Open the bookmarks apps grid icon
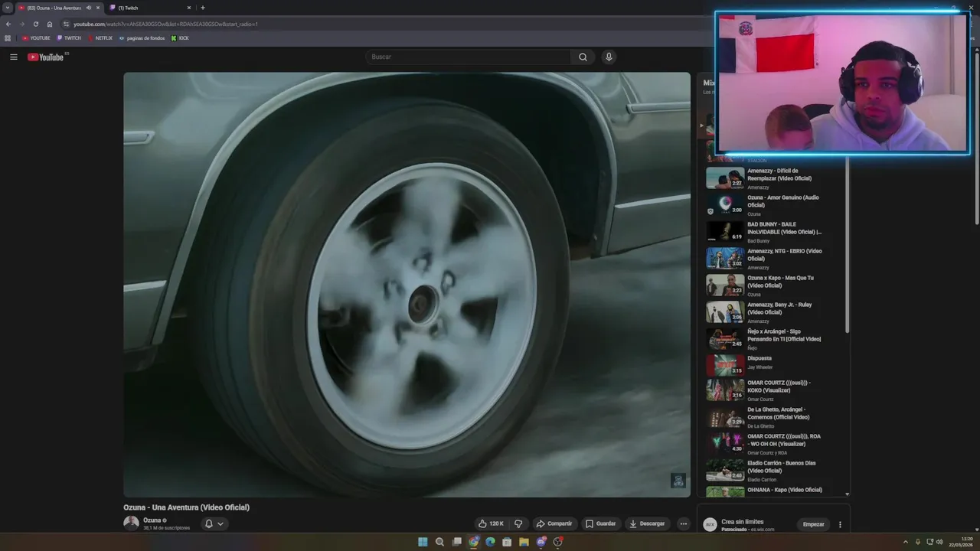This screenshot has width=980, height=551. [8, 38]
